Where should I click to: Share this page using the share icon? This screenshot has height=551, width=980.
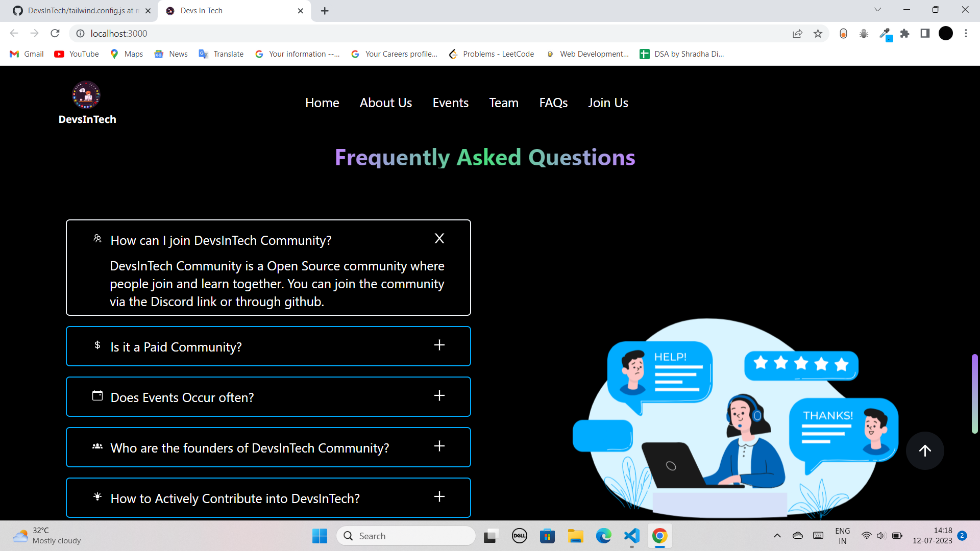[x=797, y=34]
